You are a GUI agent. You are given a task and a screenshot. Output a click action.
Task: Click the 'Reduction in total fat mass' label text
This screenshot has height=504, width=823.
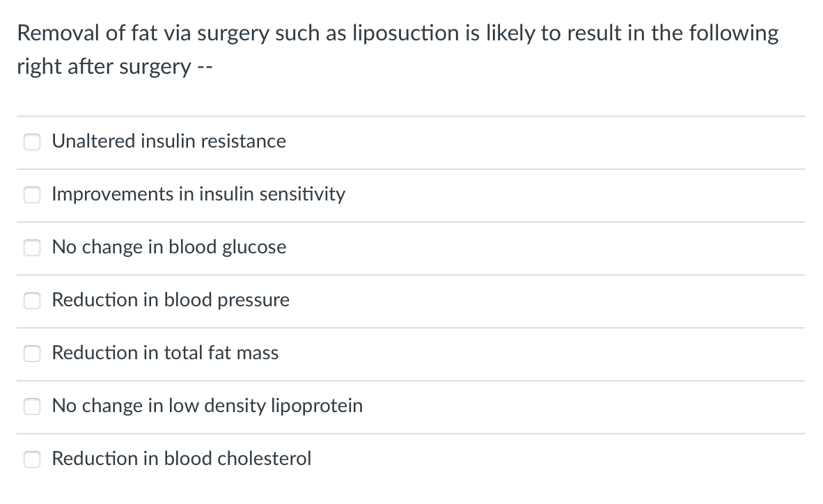pyautogui.click(x=165, y=353)
